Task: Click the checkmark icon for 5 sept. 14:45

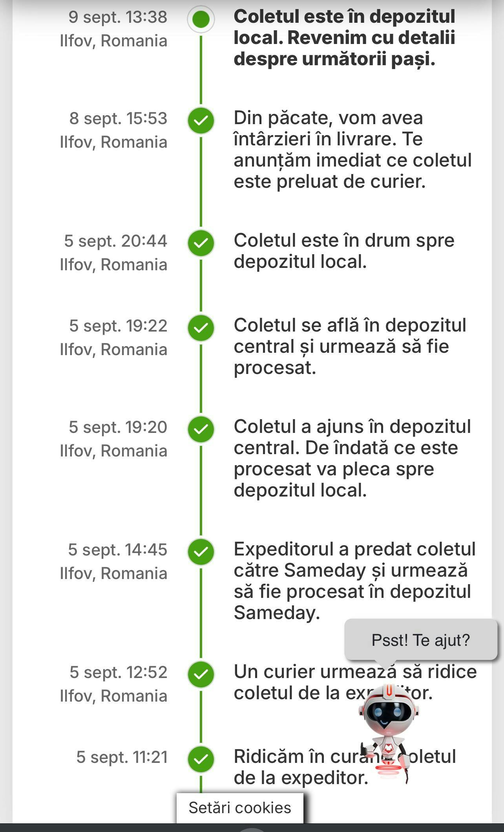Action: click(x=201, y=552)
